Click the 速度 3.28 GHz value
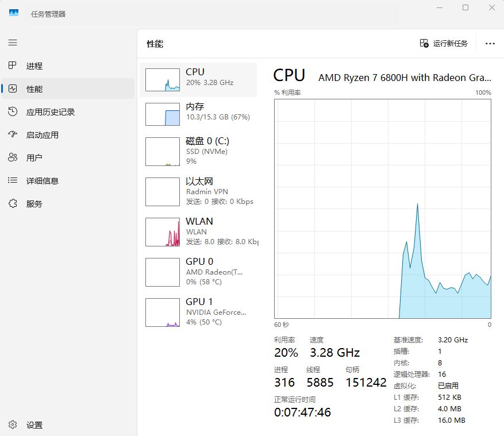 click(x=334, y=353)
